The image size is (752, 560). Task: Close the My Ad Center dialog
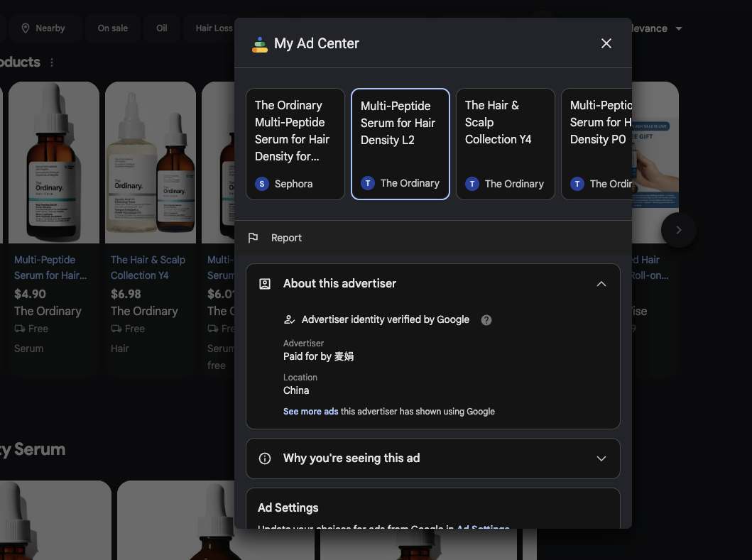(606, 43)
